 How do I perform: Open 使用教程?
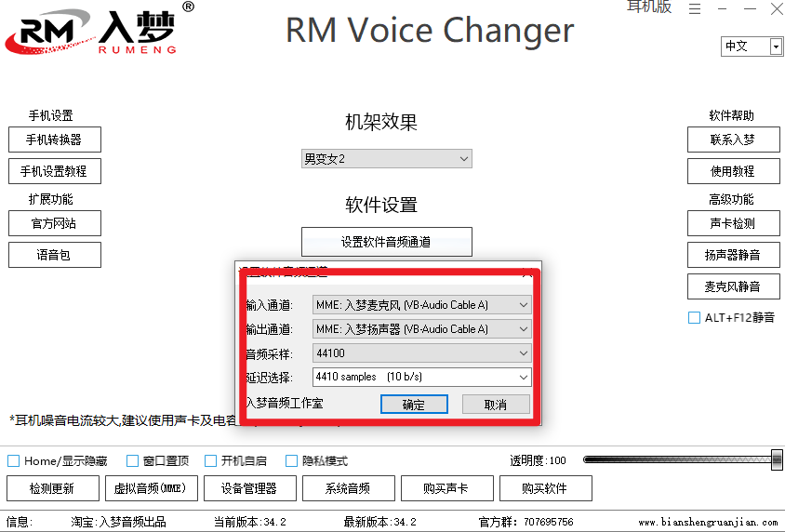click(734, 171)
